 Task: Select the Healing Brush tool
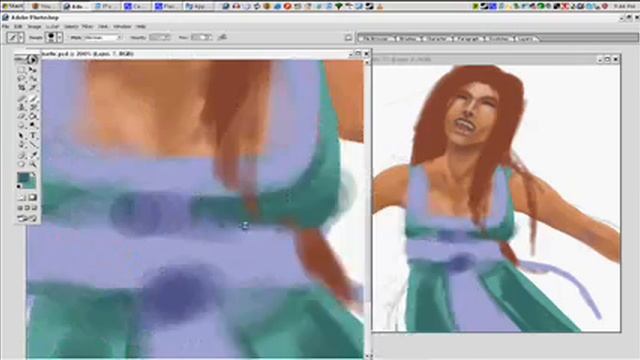tap(22, 99)
